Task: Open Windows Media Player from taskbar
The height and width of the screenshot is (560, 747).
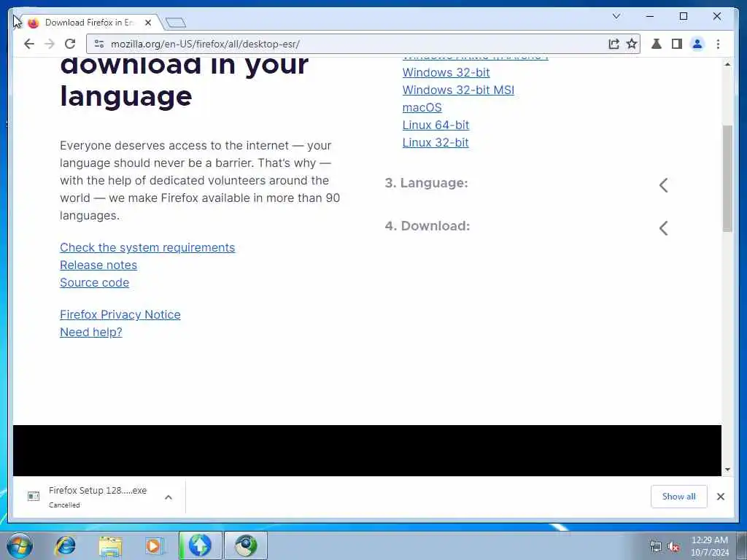Action: click(155, 545)
